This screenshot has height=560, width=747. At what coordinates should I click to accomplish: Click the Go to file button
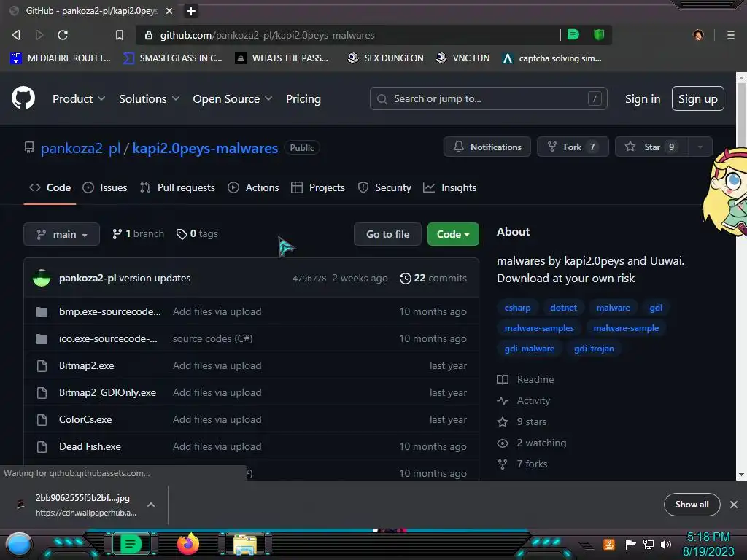(387, 234)
